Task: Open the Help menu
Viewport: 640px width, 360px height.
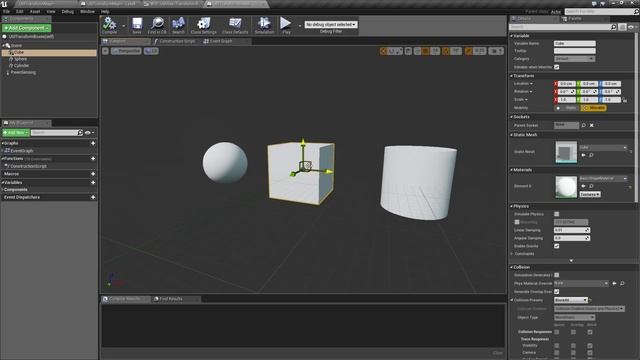Action: tap(105, 11)
